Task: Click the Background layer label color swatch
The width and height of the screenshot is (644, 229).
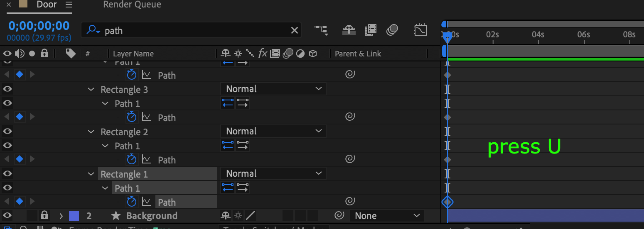Action: tap(74, 216)
